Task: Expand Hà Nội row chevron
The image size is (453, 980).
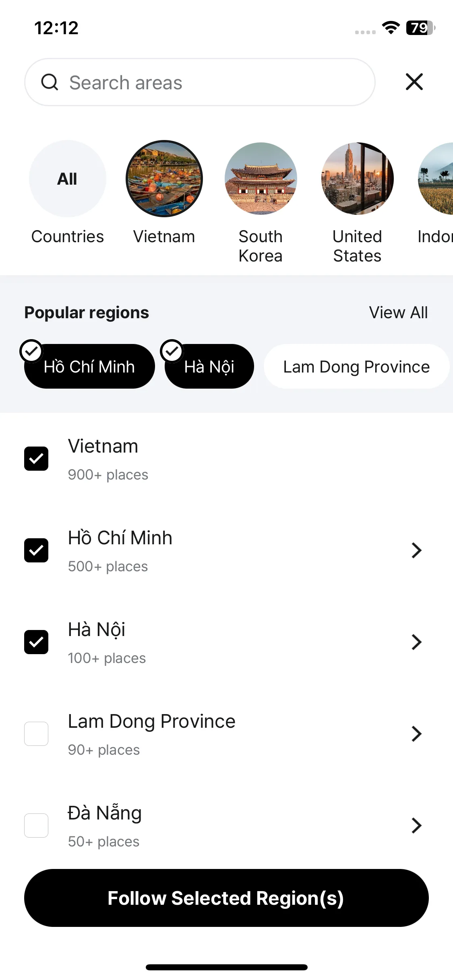Action: point(416,642)
